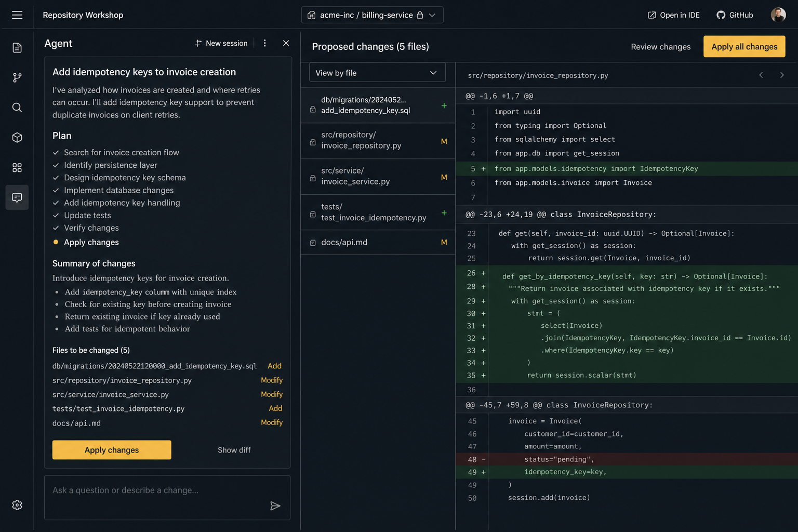The height and width of the screenshot is (532, 798).
Task: Click the lock icon next to billing-service
Action: [x=420, y=15]
